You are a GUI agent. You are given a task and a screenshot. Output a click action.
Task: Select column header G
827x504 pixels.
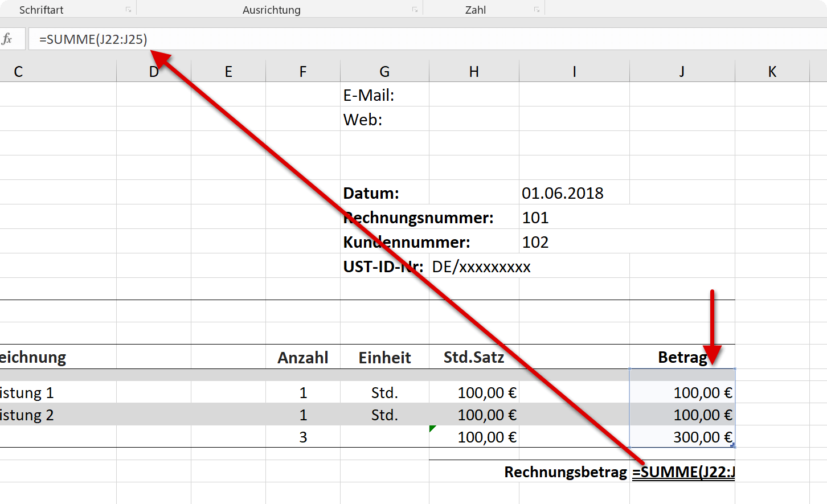click(x=384, y=72)
